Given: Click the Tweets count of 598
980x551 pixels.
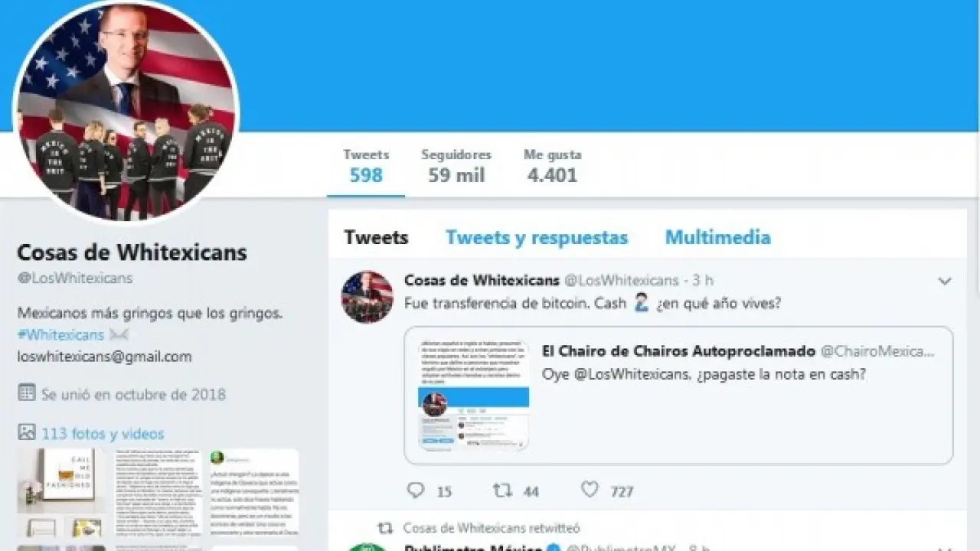Looking at the screenshot, I should 366,166.
